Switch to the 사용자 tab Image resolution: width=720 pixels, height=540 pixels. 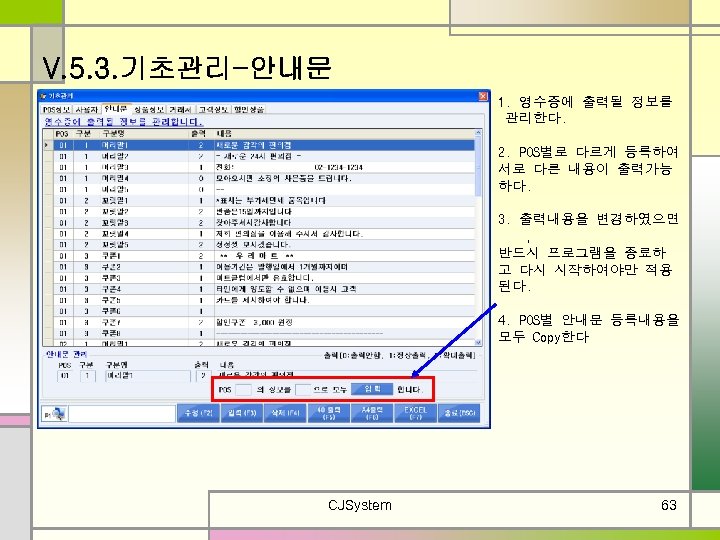87,110
